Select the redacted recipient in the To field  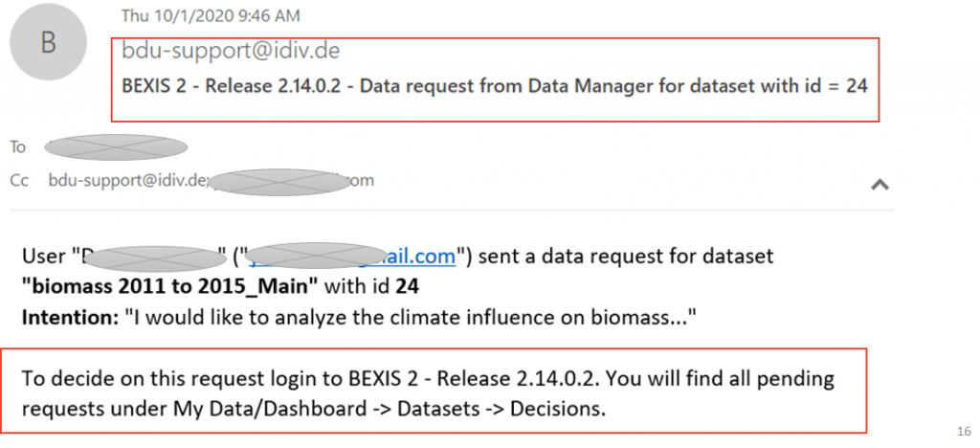[x=116, y=146]
